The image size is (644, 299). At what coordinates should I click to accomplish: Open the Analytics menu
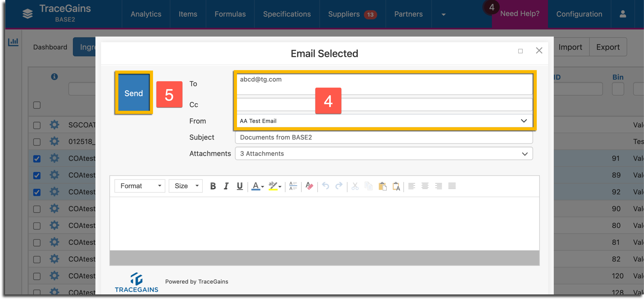click(146, 14)
